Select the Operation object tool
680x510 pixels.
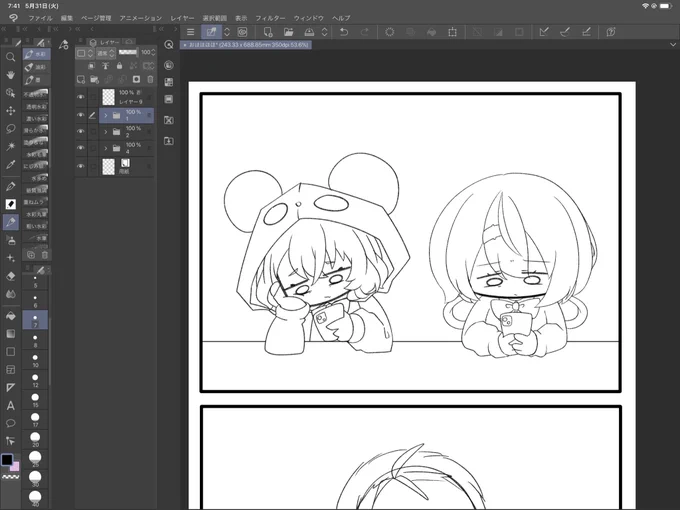point(10,93)
